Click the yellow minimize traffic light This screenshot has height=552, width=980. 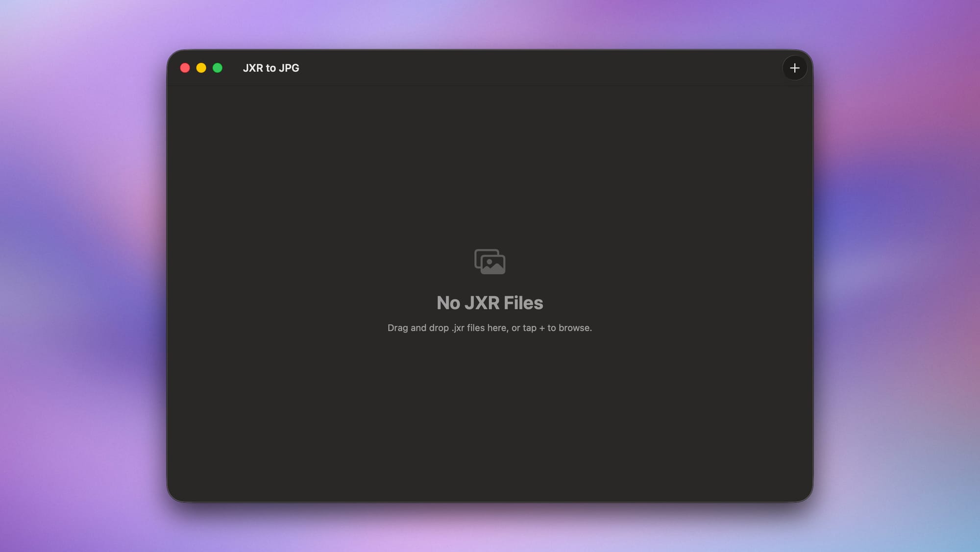[x=201, y=68]
